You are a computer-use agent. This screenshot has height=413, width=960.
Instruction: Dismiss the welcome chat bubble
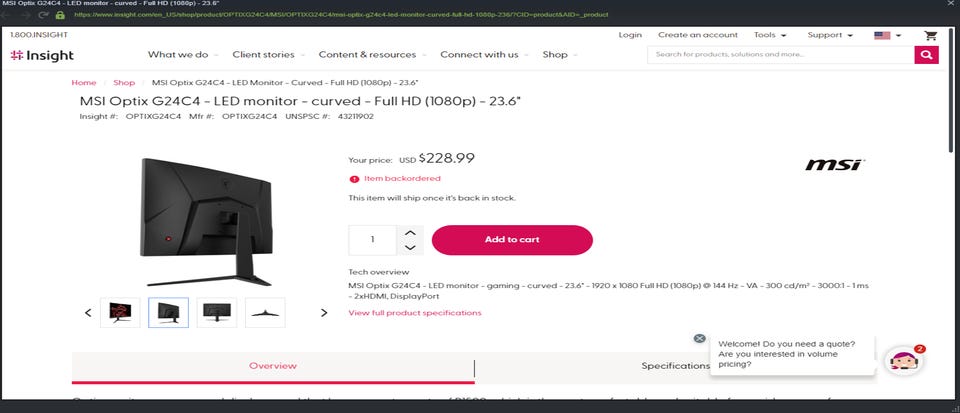[x=699, y=338]
